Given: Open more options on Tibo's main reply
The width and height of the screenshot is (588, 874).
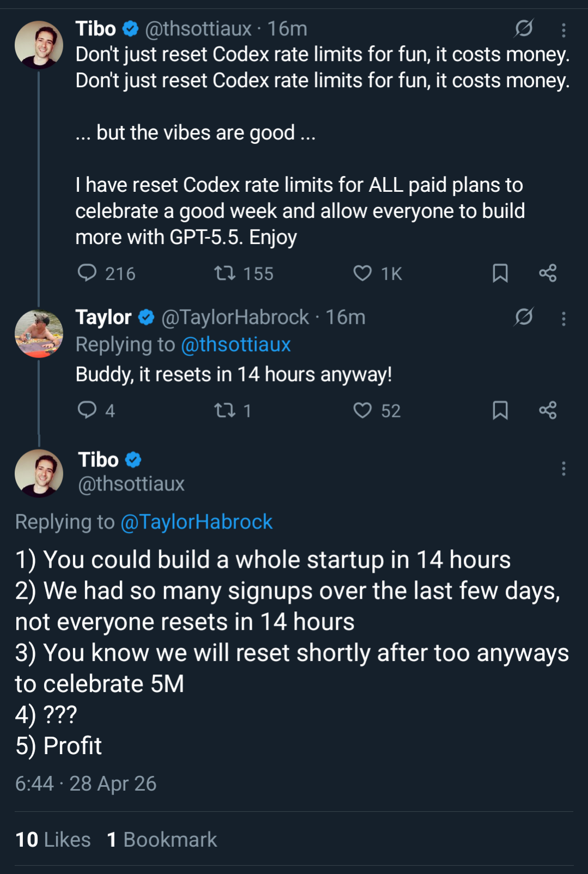Looking at the screenshot, I should [563, 469].
